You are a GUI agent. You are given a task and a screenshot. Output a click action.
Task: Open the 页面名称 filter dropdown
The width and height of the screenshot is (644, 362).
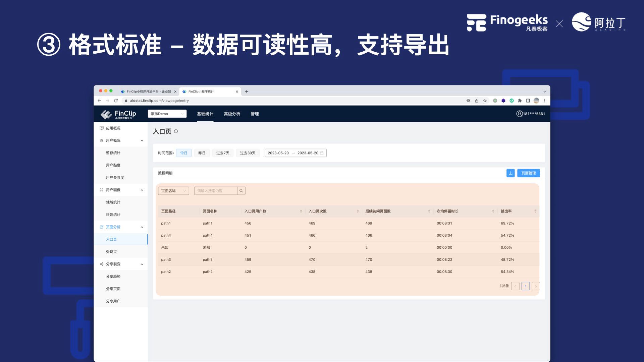[173, 191]
